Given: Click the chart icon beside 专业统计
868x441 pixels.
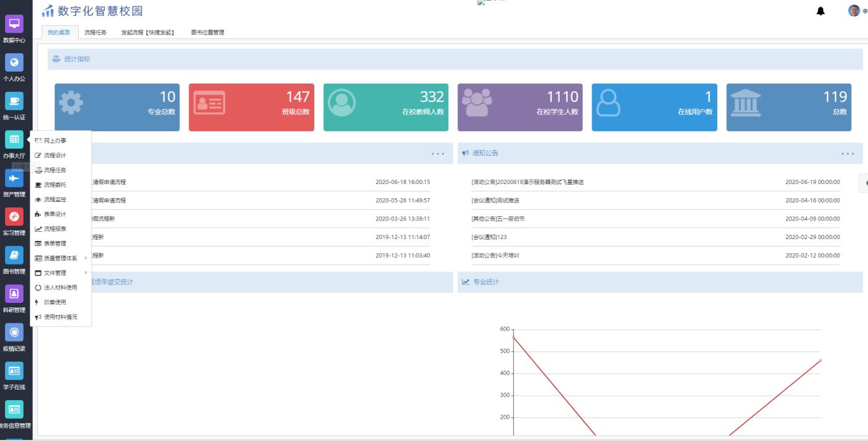Looking at the screenshot, I should [466, 282].
